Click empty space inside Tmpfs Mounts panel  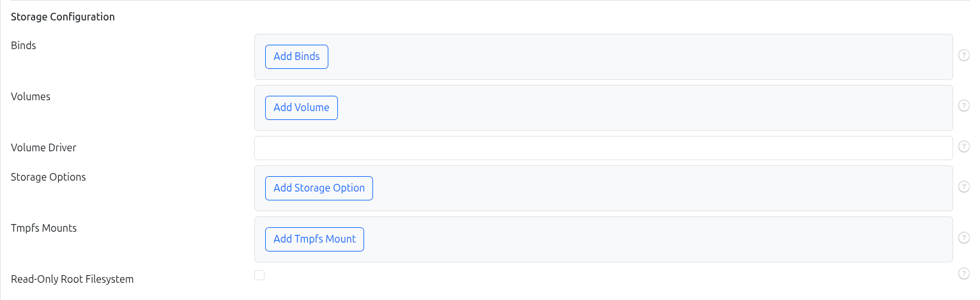[x=639, y=239]
